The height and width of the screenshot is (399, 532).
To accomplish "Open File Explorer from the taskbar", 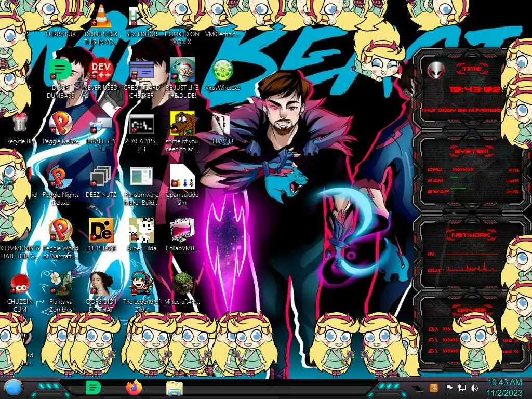I will click(x=175, y=388).
